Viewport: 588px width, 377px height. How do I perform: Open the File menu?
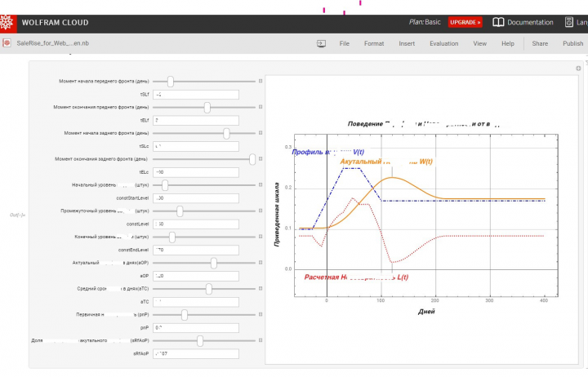tap(345, 43)
